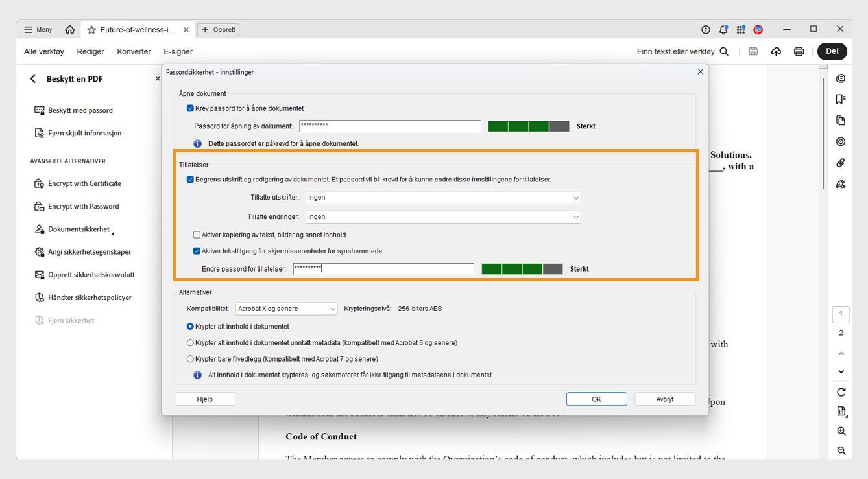Select Krypter alt innhold i dokumentet
Screen dimensions: 868x479
coord(190,327)
